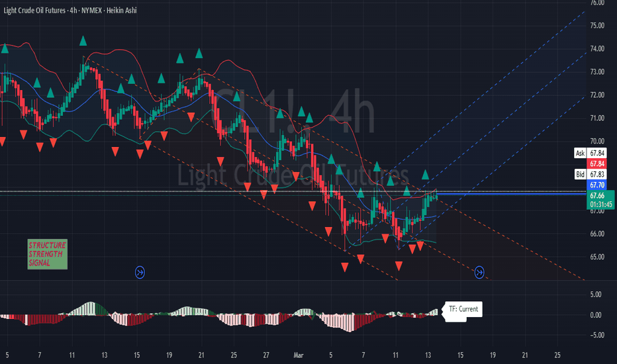Select the Bid 67.83 price label

click(x=590, y=174)
